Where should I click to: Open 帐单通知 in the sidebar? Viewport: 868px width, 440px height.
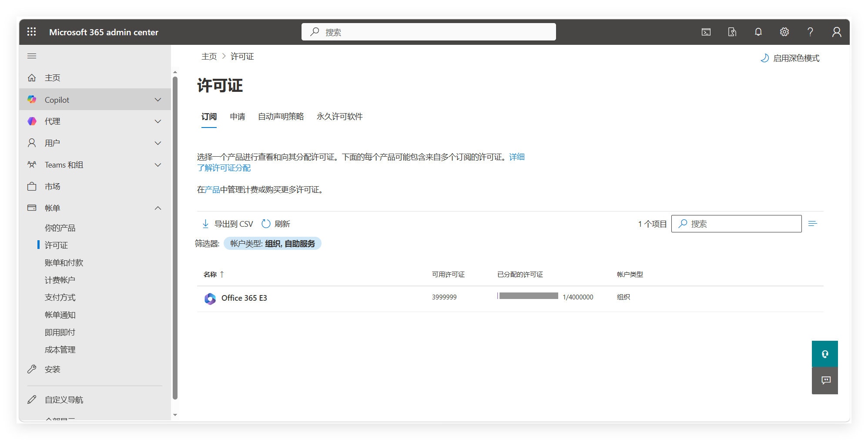(60, 315)
